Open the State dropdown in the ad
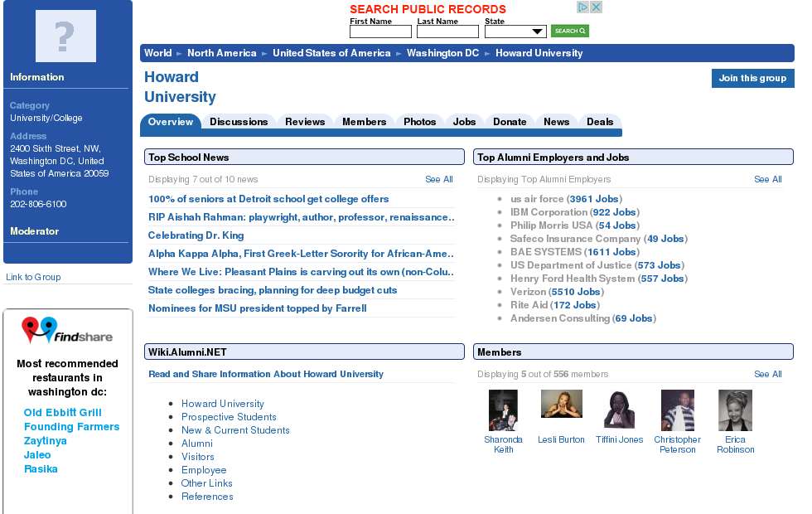 (x=515, y=32)
